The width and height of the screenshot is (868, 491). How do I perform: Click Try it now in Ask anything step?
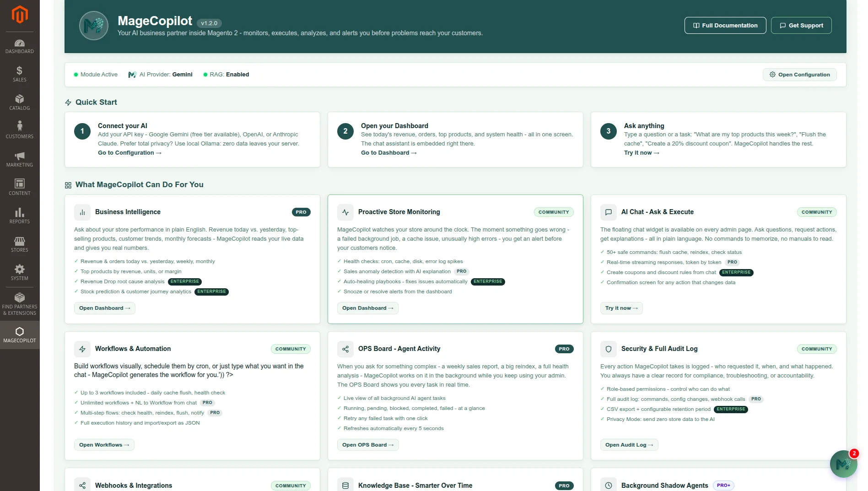click(x=642, y=153)
